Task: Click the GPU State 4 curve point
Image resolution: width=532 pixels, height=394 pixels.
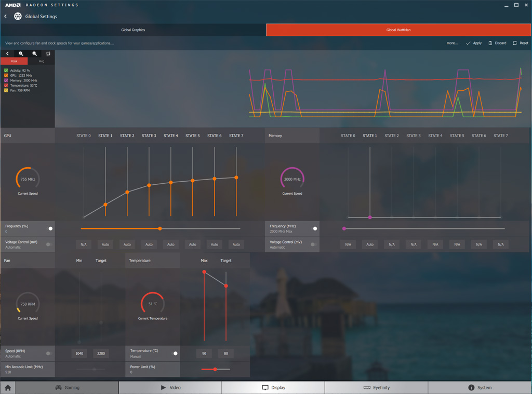Action: (170, 182)
